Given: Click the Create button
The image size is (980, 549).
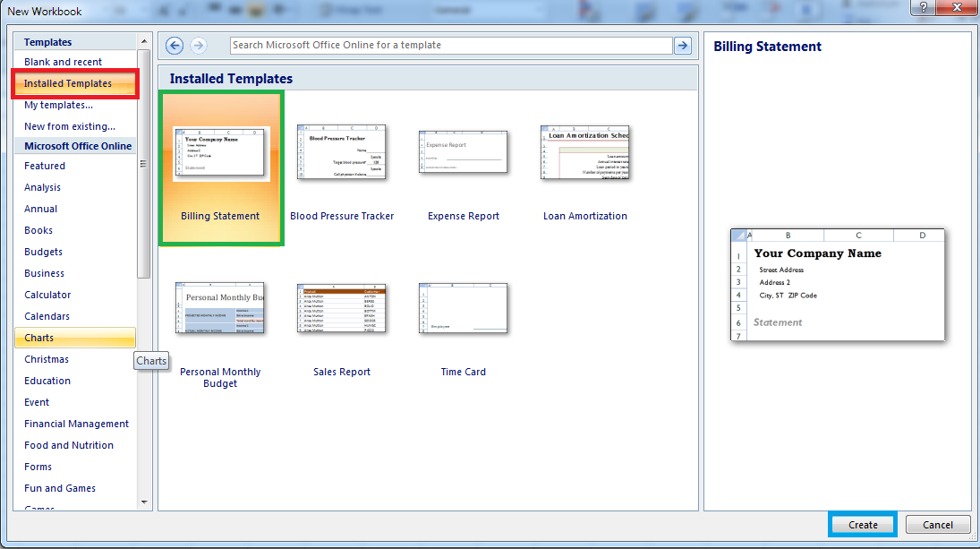Looking at the screenshot, I should pos(863,525).
